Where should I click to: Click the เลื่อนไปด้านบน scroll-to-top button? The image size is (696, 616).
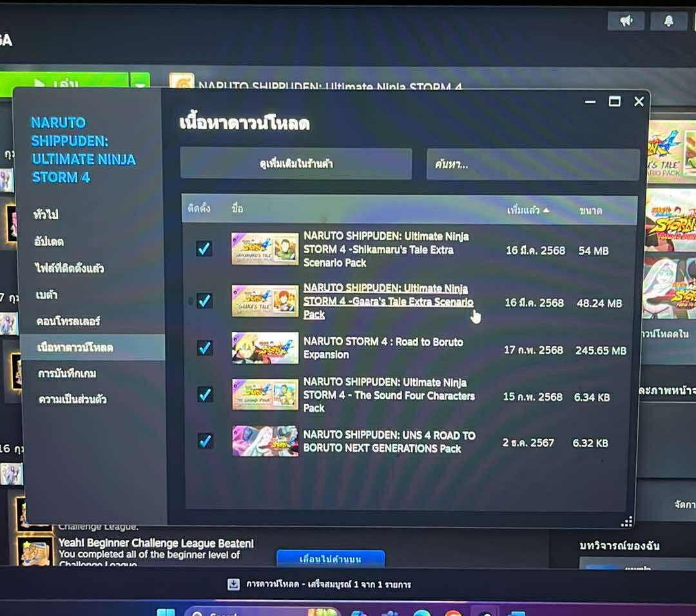(331, 558)
